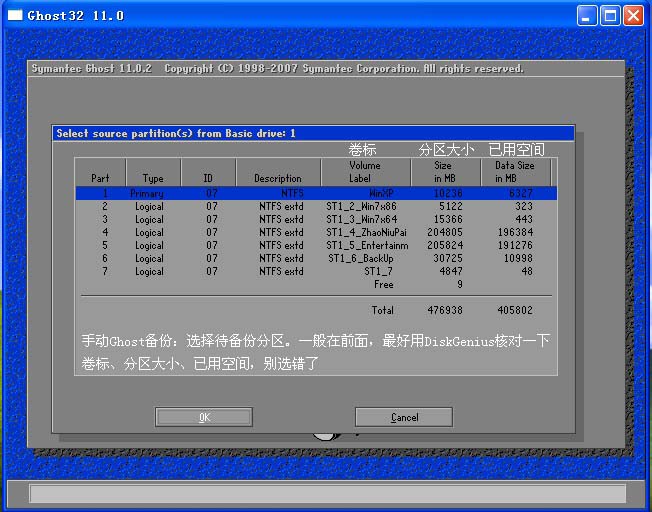Select the ST1_5_Entertainm partition row
652x512 pixels.
[x=316, y=245]
